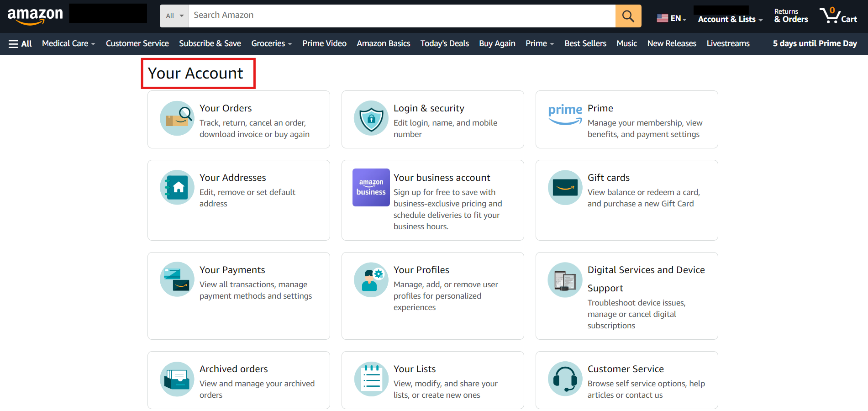
Task: Click the Your Orders package icon
Action: 177,118
